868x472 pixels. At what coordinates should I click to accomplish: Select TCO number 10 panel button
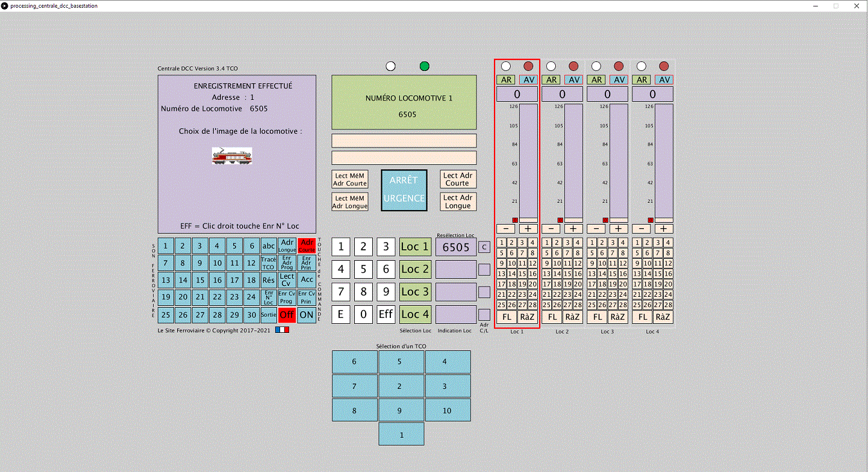click(447, 411)
